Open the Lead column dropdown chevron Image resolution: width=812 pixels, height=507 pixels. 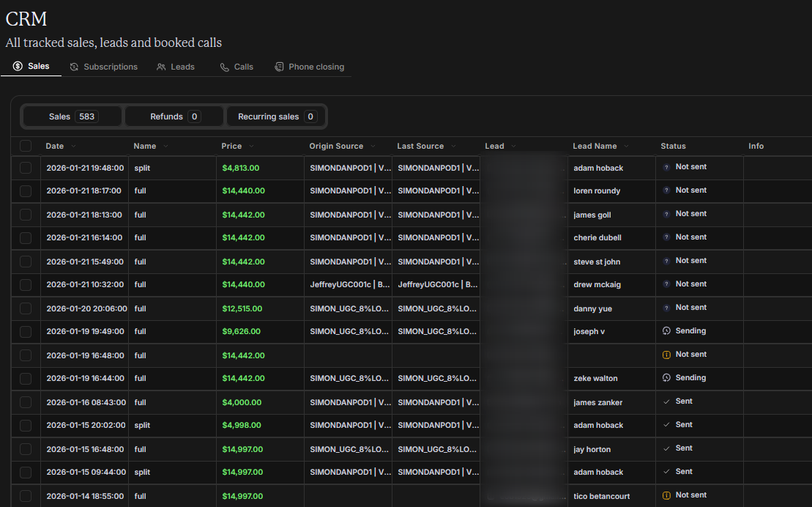[514, 147]
